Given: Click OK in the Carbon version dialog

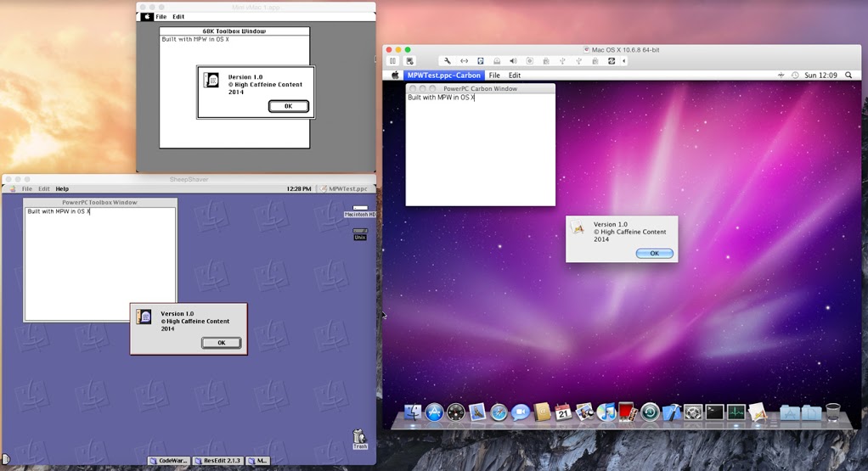Looking at the screenshot, I should 654,253.
